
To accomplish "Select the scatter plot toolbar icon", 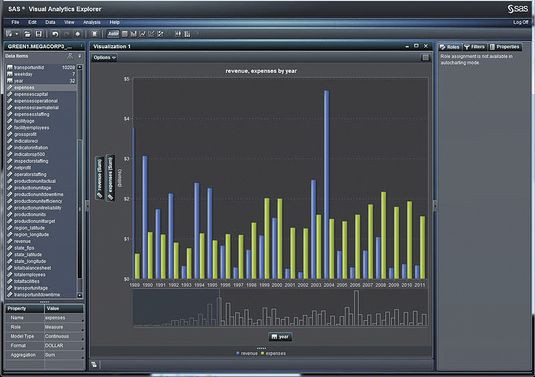I will coord(151,34).
